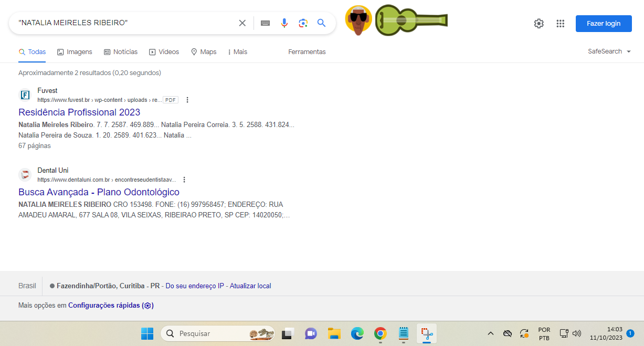Image resolution: width=644 pixels, height=346 pixels.
Task: Switch to the Vídeos tab
Action: (164, 52)
